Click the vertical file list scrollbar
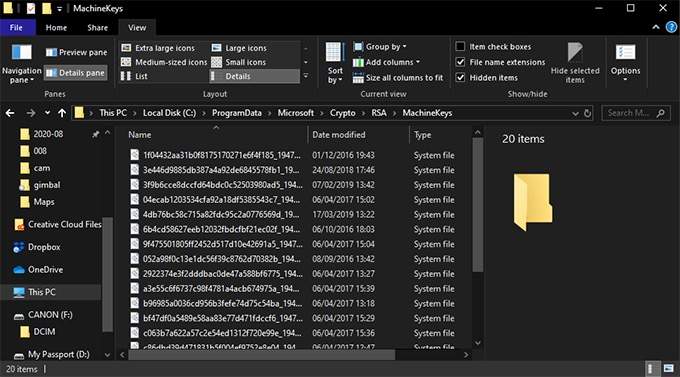 click(477, 205)
